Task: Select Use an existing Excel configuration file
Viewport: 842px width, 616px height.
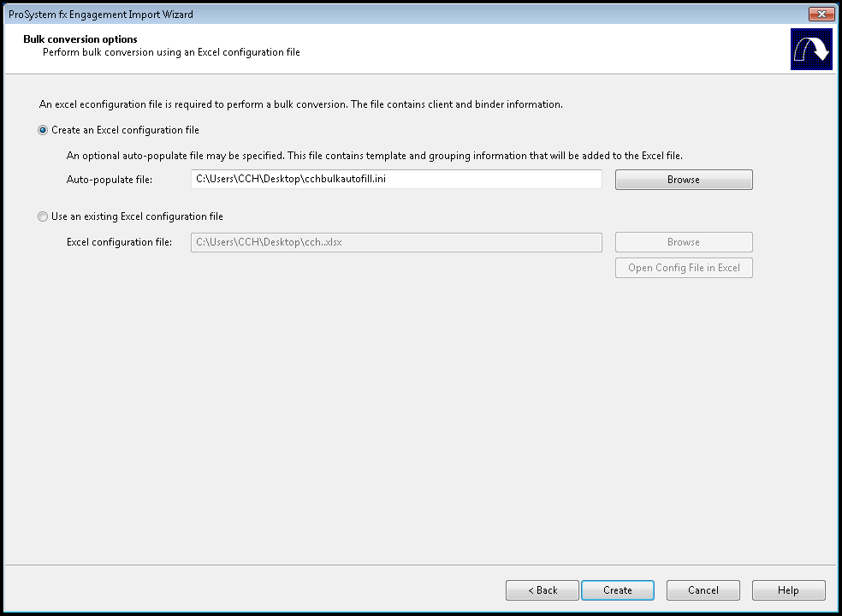Action: pyautogui.click(x=43, y=216)
